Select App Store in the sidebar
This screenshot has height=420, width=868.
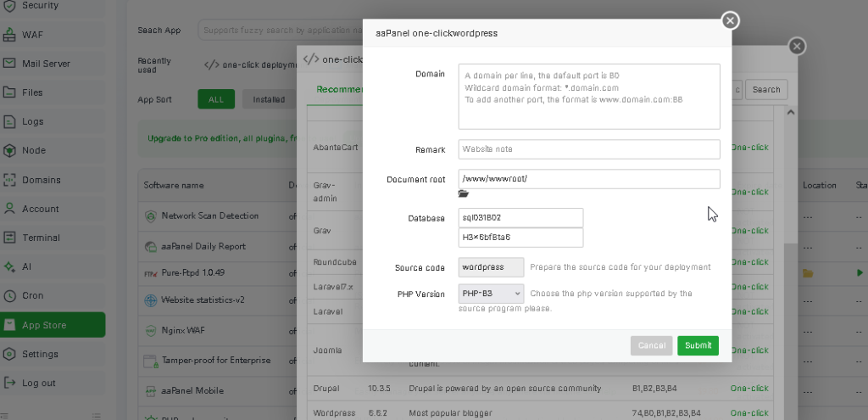coord(53,325)
